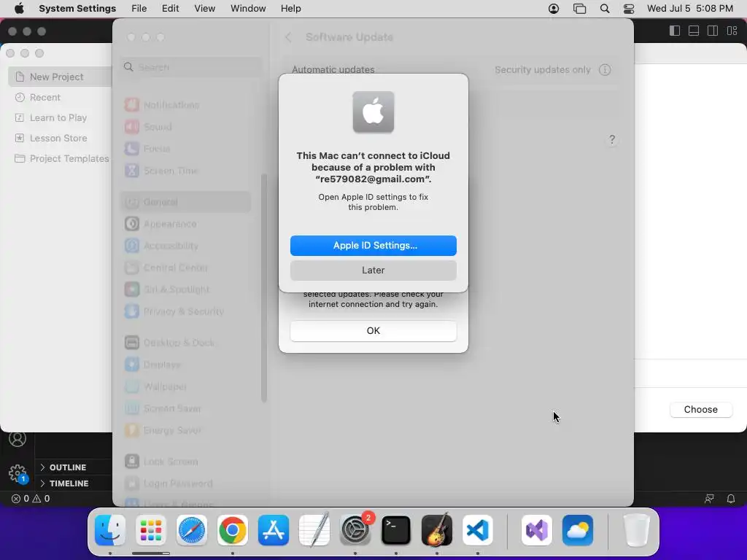This screenshot has height=560, width=747.
Task: Open App Store from the Dock
Action: 274,530
